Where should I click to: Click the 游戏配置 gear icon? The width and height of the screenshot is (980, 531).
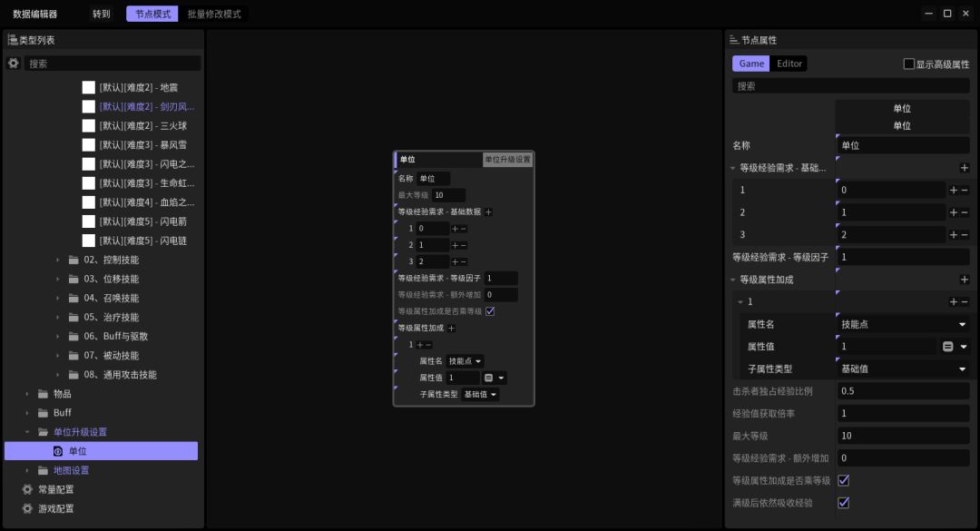pos(27,508)
